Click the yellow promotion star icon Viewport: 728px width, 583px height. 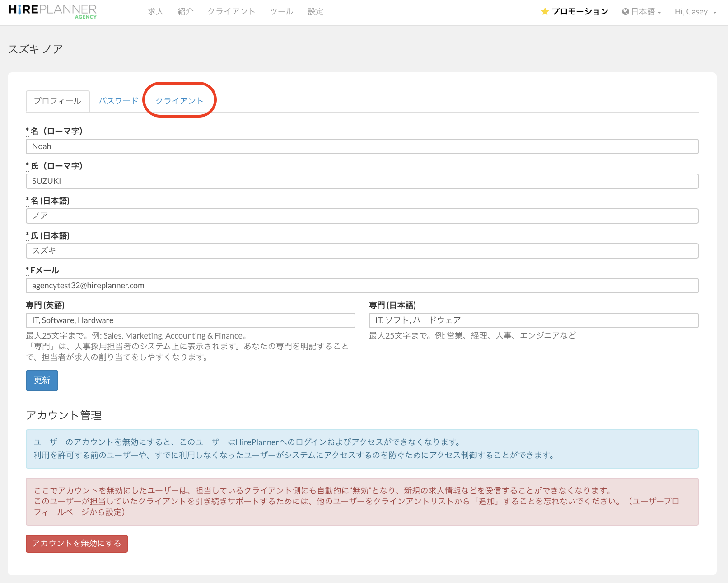545,12
